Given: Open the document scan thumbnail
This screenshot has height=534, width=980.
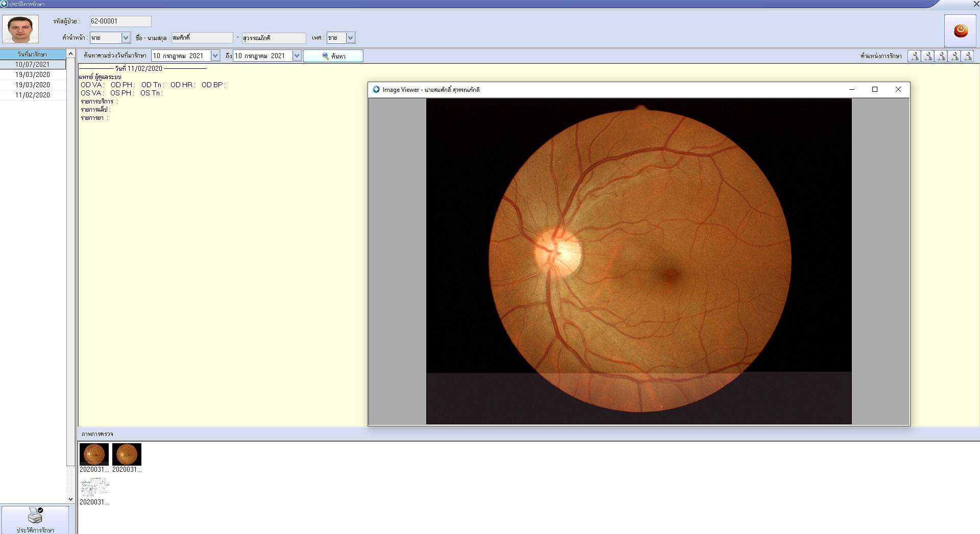Looking at the screenshot, I should [94, 487].
